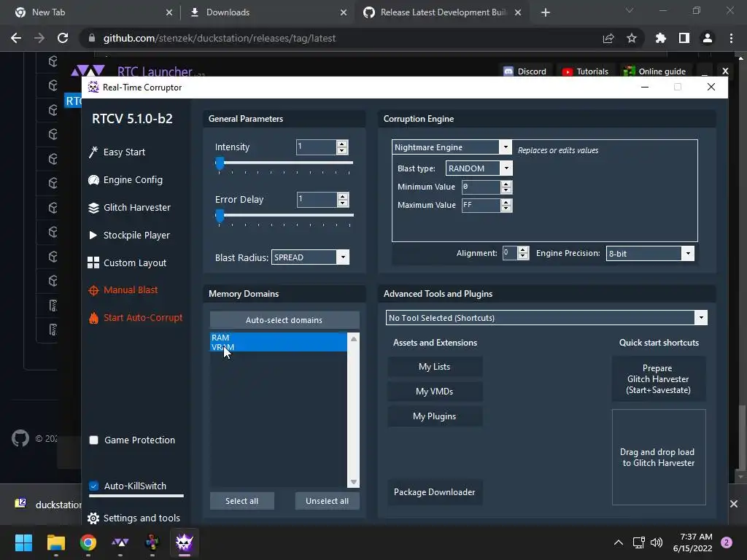Select the VRAM memory domain
The image size is (747, 560).
pos(279,346)
